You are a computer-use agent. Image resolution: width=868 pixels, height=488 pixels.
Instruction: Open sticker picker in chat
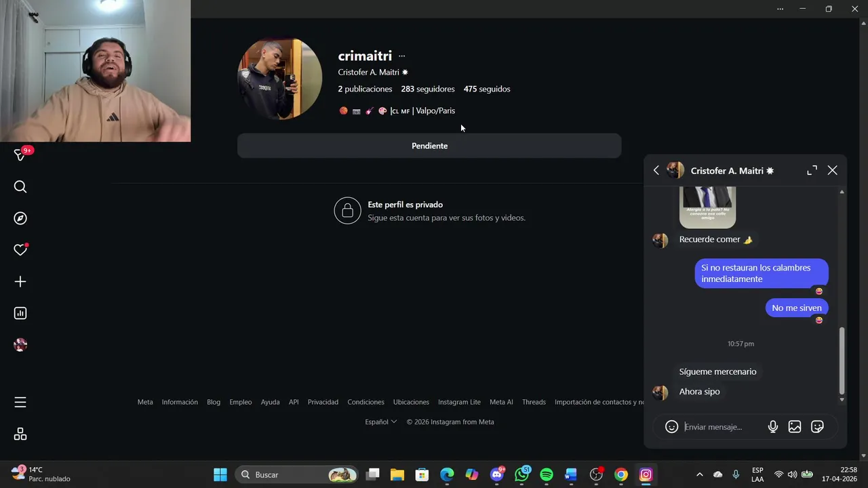click(x=817, y=427)
